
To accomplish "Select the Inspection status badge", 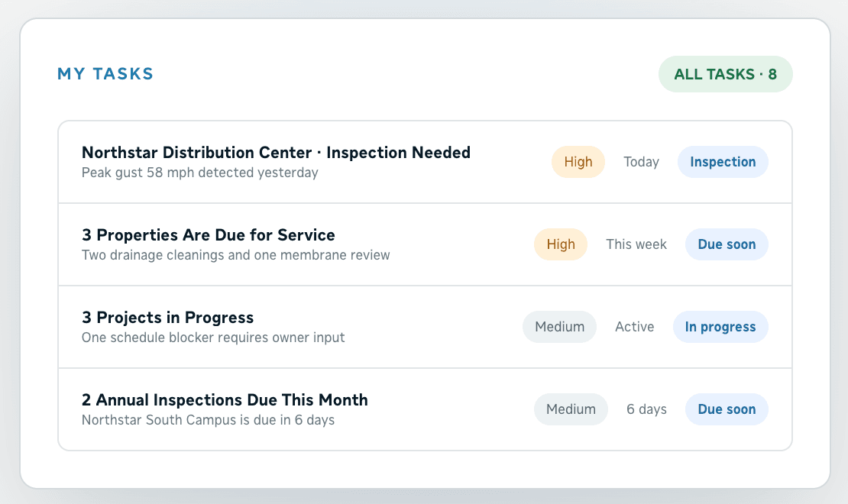I will (723, 162).
